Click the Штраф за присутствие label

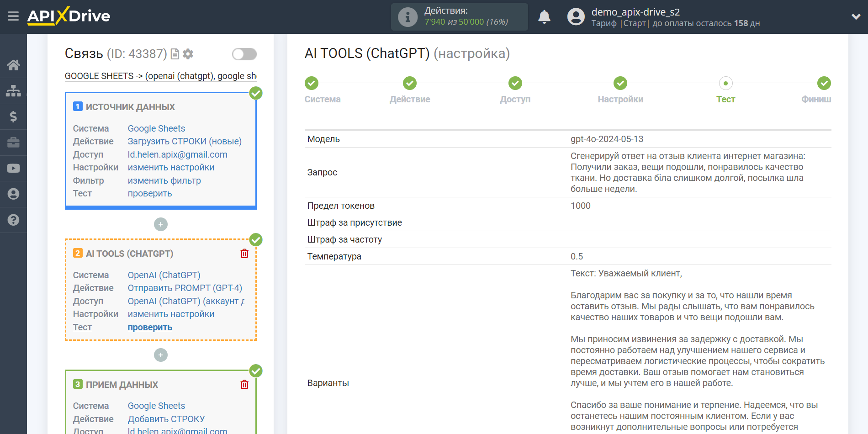click(355, 222)
